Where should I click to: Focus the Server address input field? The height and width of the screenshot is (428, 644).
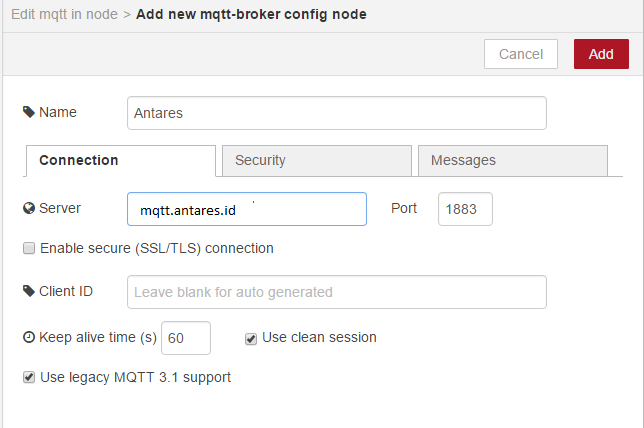point(247,209)
